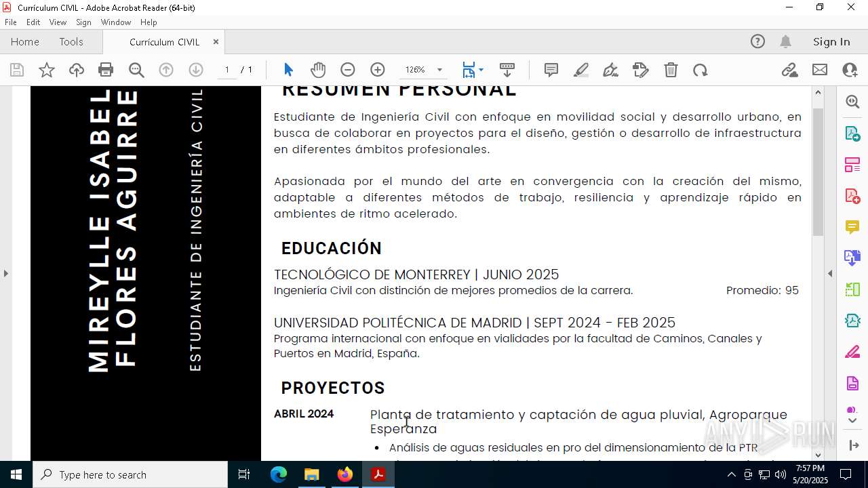Show hidden system tray icons
868x488 pixels.
731,474
